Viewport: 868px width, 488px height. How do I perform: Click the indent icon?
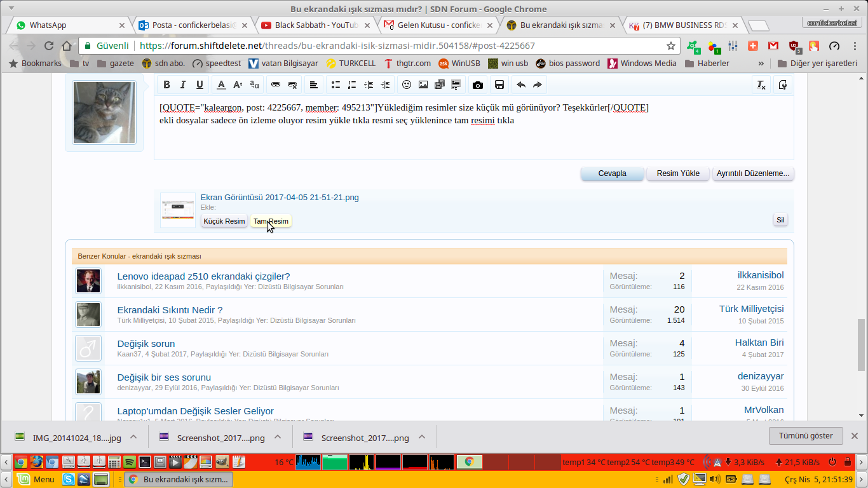coord(385,85)
